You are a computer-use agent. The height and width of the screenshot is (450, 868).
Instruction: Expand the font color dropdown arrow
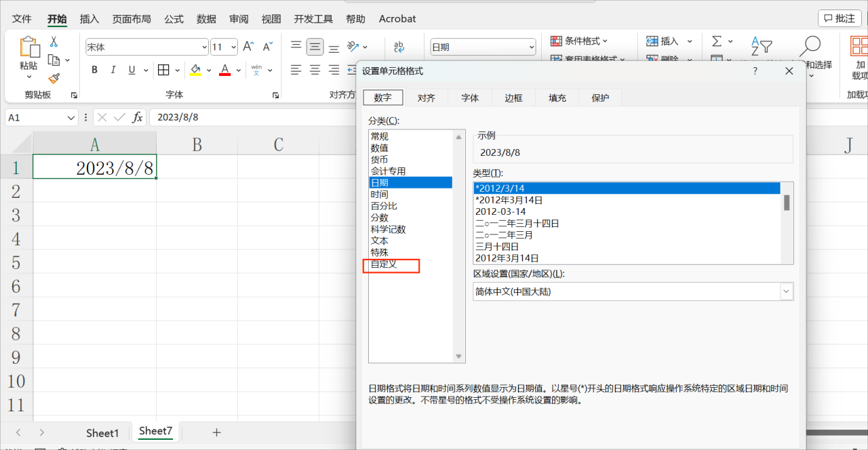click(239, 70)
